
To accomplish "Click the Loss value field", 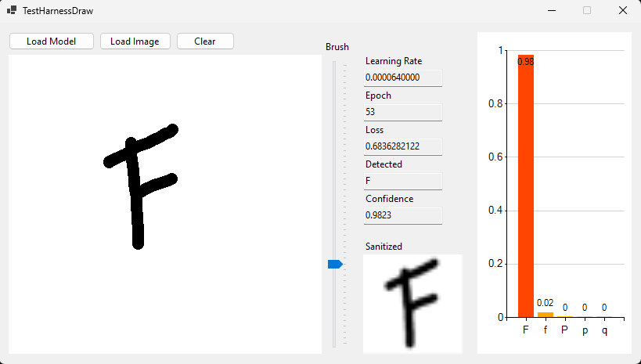I will point(402,146).
